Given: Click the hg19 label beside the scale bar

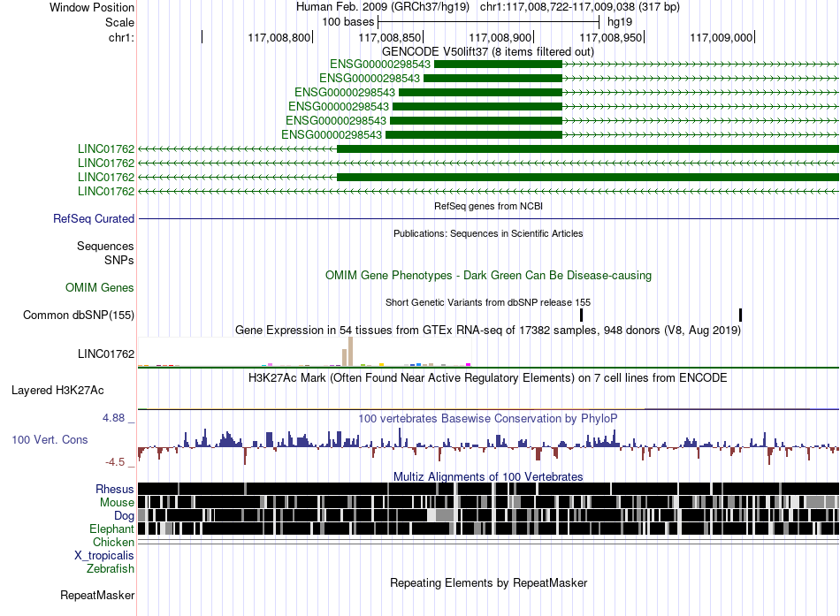Looking at the screenshot, I should click(x=620, y=22).
